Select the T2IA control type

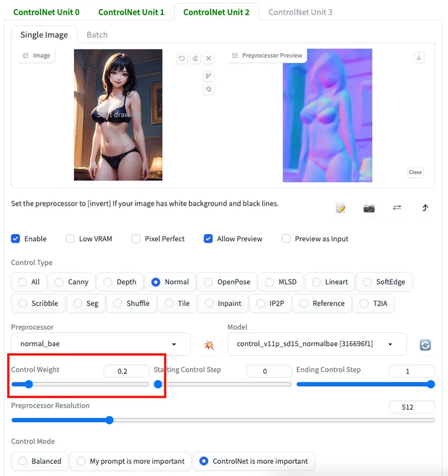(x=374, y=303)
